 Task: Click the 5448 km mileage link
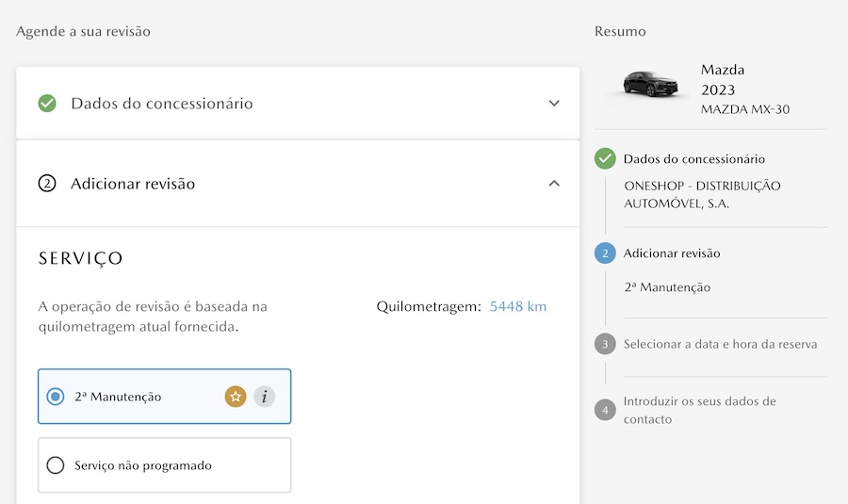(x=518, y=306)
